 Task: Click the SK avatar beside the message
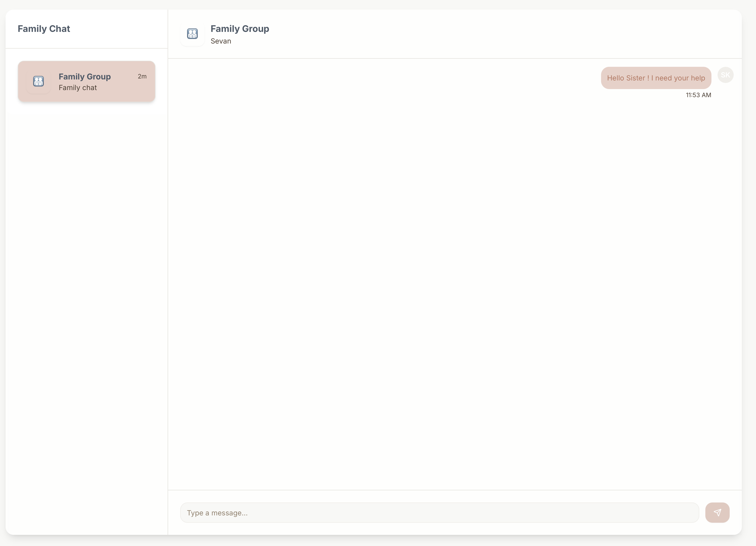click(725, 75)
